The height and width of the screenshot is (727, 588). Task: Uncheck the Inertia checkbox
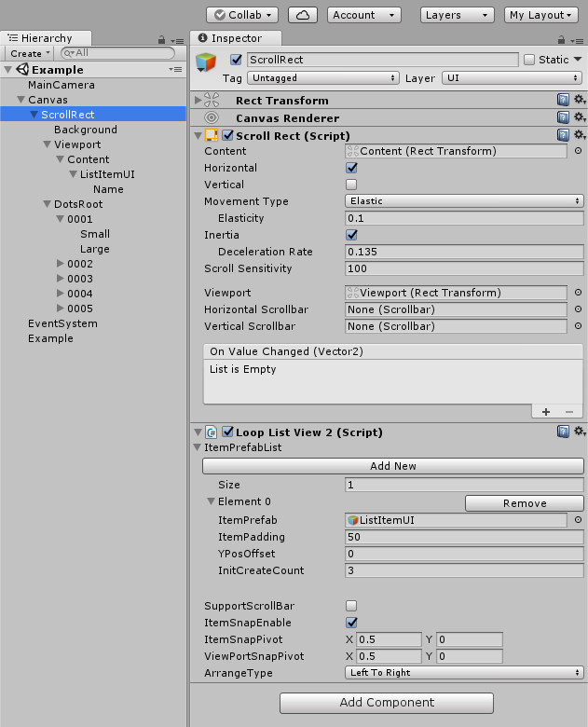351,235
